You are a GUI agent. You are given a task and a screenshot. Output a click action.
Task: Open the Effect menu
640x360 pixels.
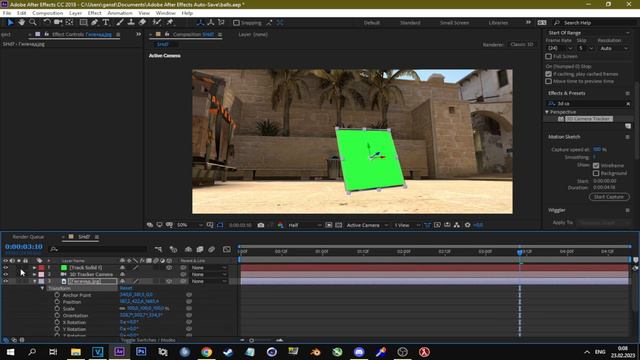pos(94,13)
